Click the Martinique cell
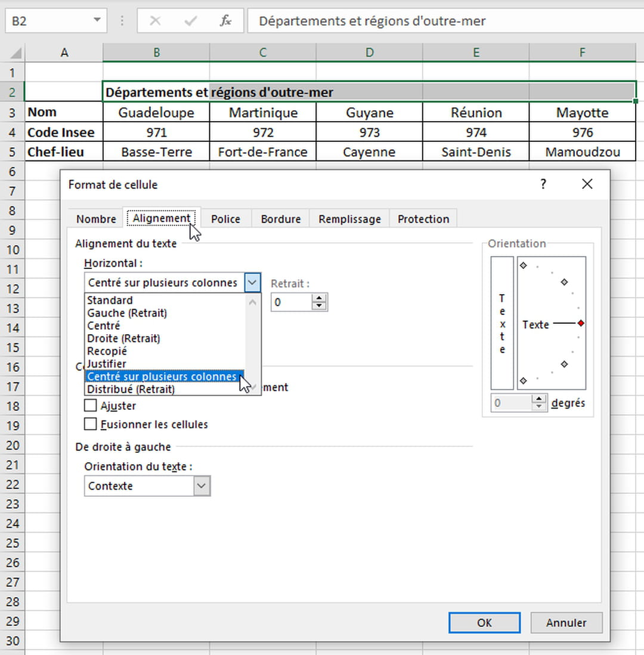Image resolution: width=644 pixels, height=655 pixels. tap(263, 112)
